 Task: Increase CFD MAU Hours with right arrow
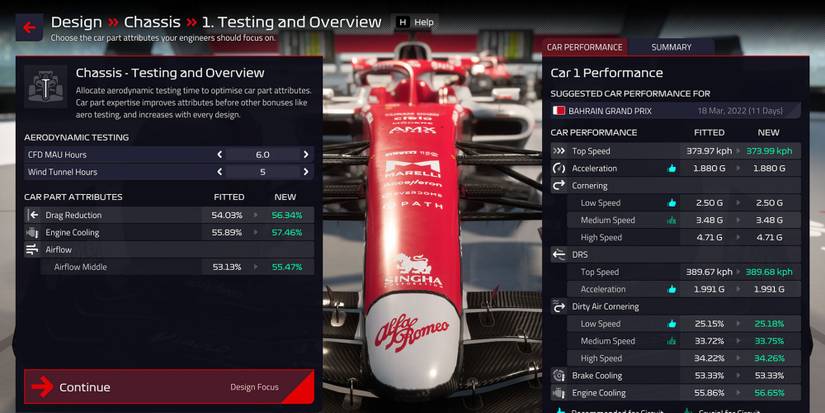pos(306,155)
